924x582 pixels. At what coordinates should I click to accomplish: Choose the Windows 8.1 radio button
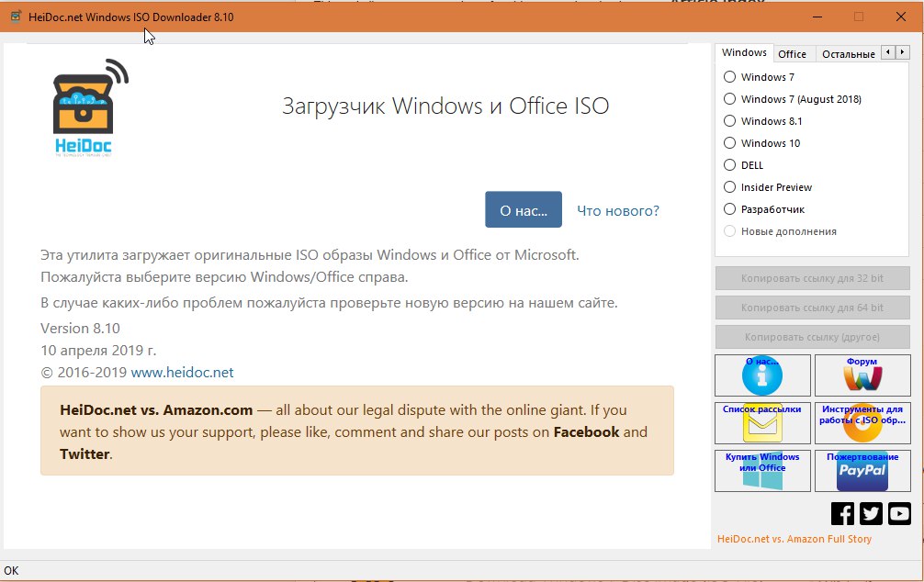pos(729,121)
